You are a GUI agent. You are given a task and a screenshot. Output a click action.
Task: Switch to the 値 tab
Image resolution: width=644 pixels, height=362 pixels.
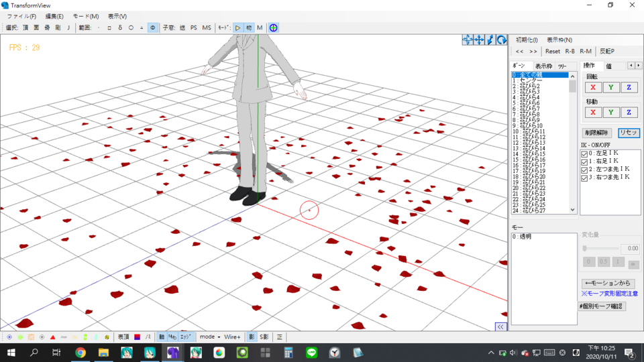pos(608,66)
